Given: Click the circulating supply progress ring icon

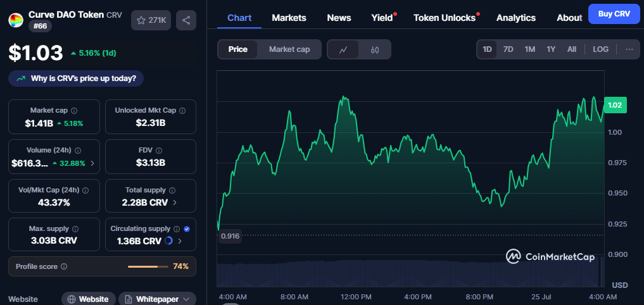Looking at the screenshot, I should [168, 241].
